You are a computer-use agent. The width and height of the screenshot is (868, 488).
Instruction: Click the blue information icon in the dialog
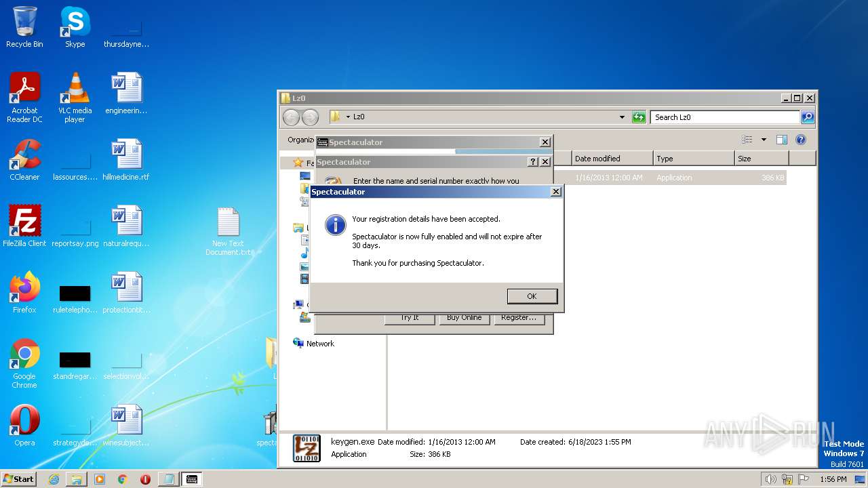pos(336,225)
